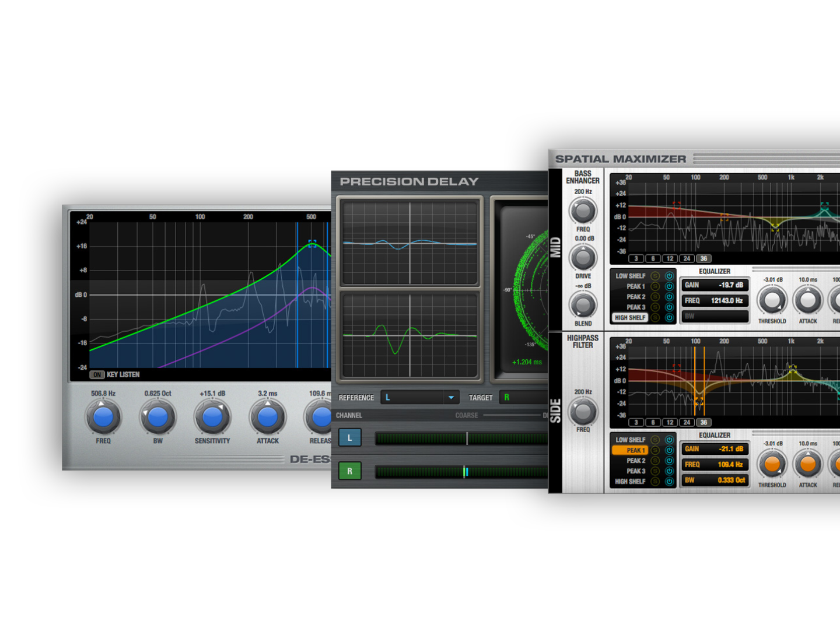Solo the LOW SHELF band in the Mid equalizer
The width and height of the screenshot is (840, 642).
click(655, 276)
